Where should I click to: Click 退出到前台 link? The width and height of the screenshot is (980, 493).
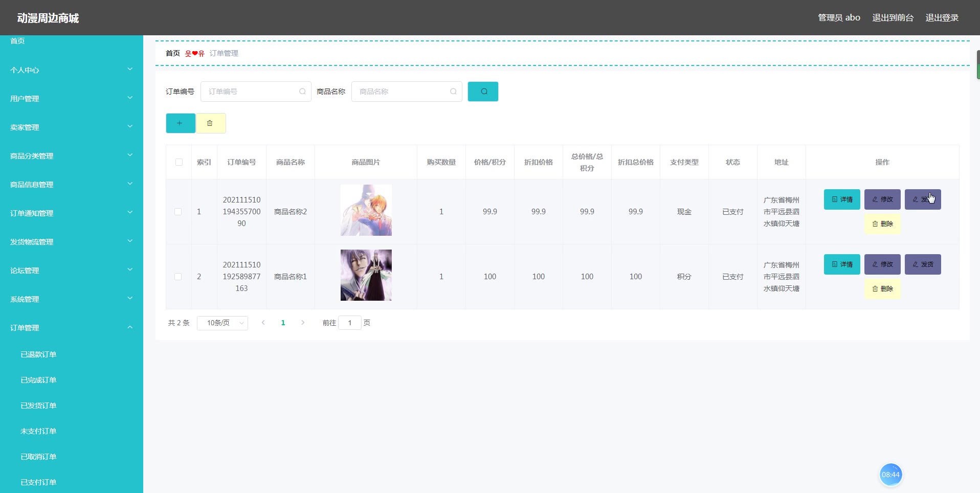point(893,18)
